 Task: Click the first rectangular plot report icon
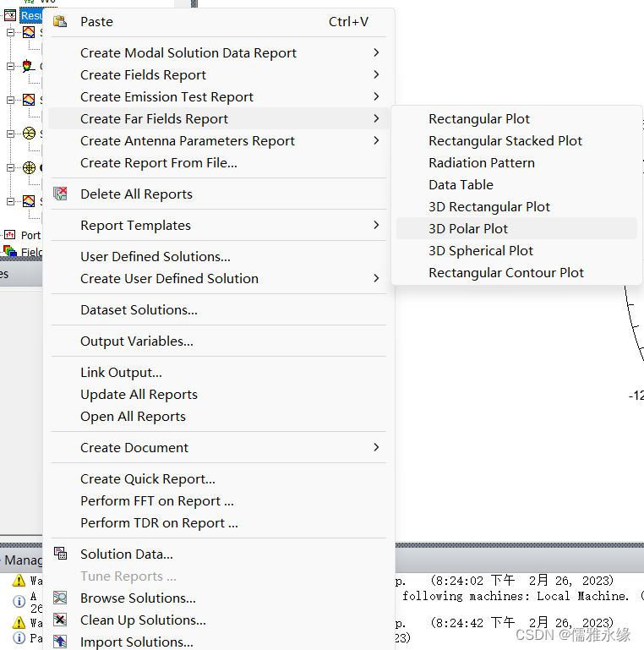click(29, 32)
